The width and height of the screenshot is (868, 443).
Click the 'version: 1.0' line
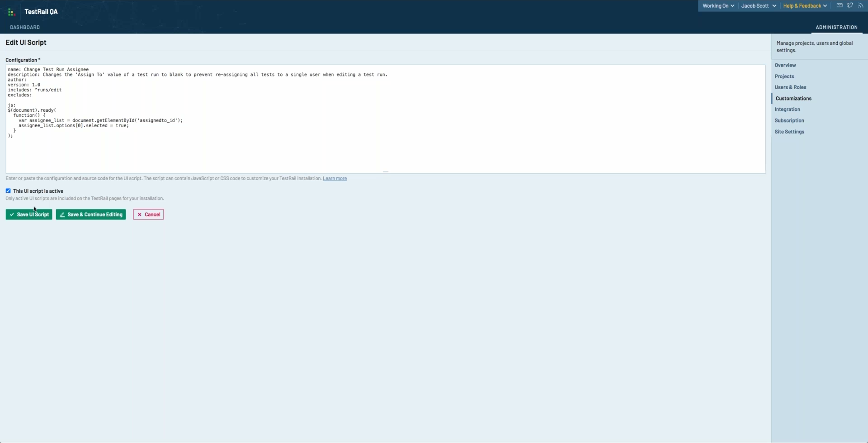coord(24,85)
